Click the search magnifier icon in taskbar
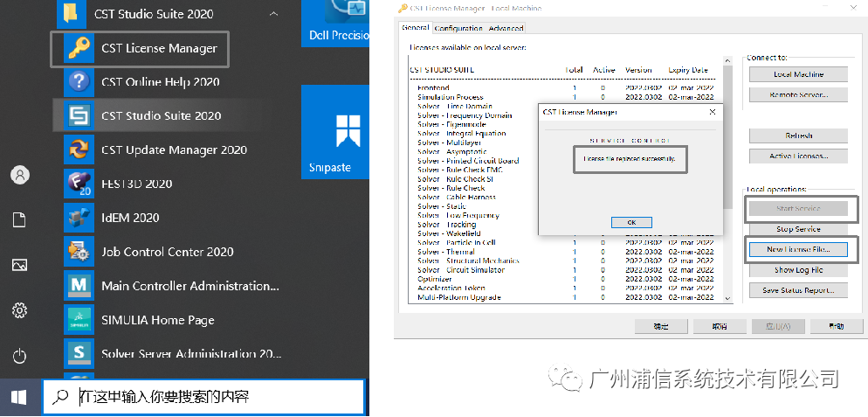868x417 pixels. pyautogui.click(x=59, y=397)
